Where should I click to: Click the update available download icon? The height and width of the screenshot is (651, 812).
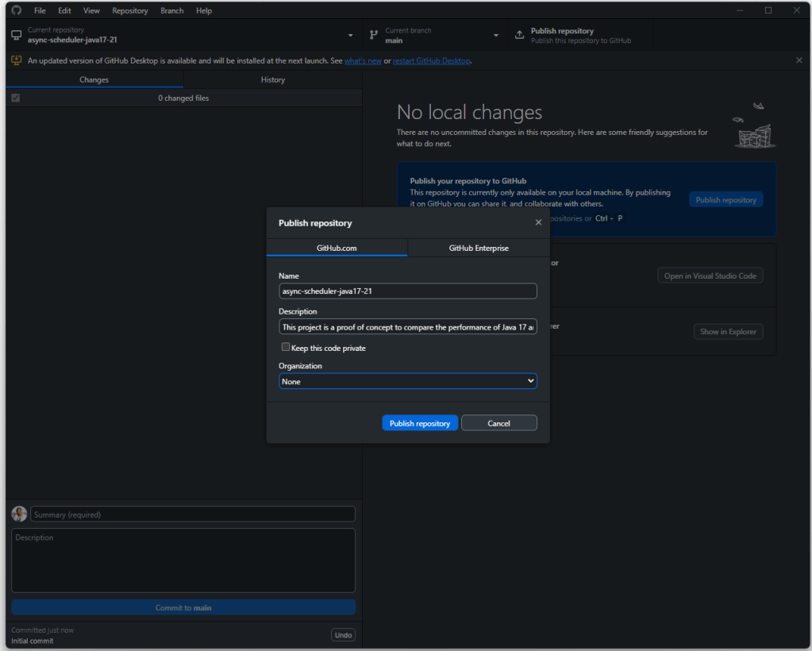tap(16, 60)
